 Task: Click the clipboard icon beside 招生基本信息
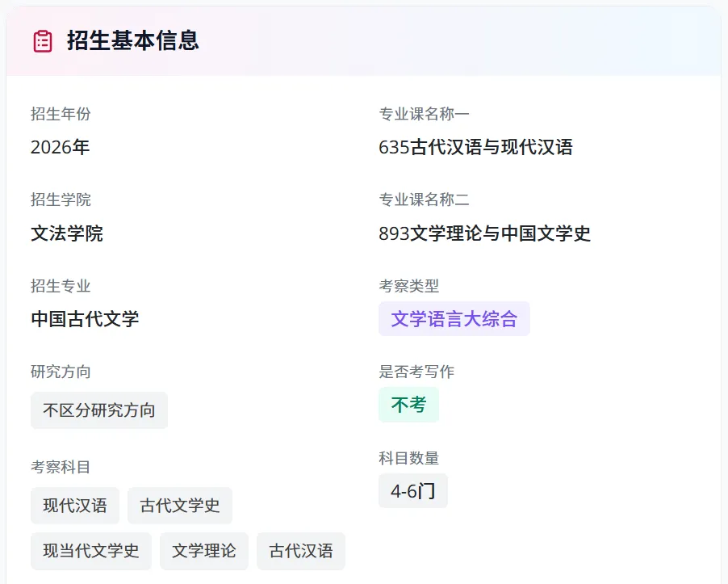coord(43,41)
